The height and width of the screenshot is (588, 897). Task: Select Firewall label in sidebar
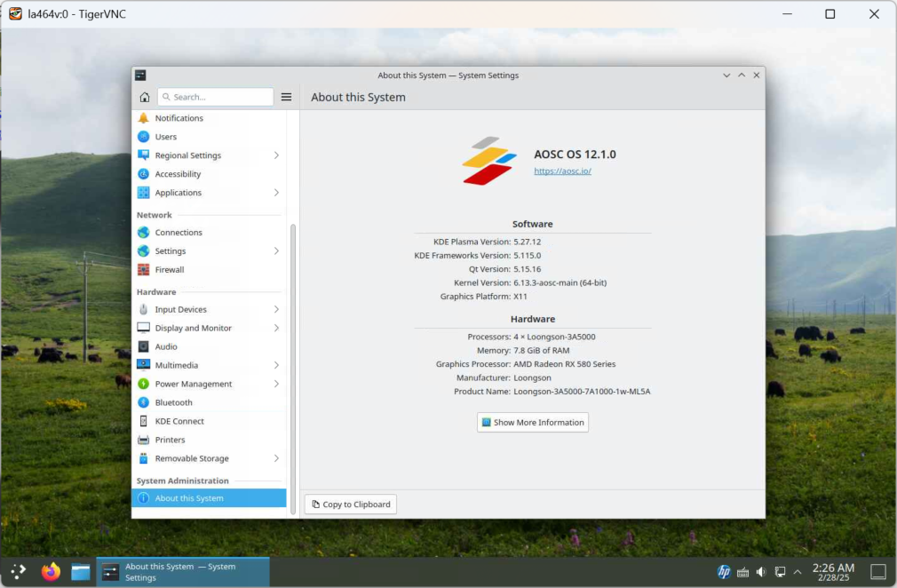(x=170, y=269)
